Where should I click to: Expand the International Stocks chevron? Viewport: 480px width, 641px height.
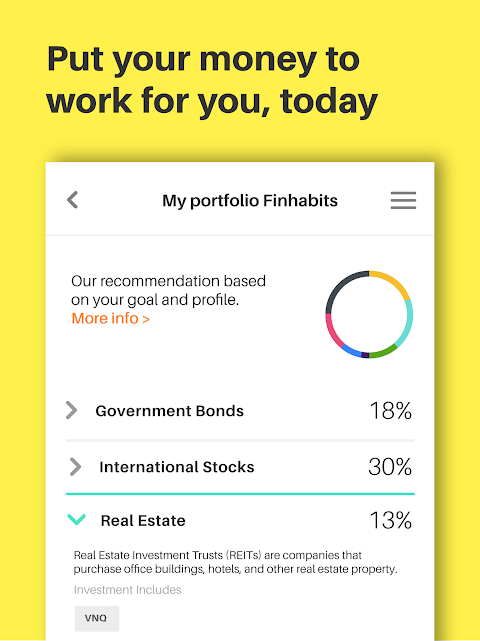(x=75, y=466)
